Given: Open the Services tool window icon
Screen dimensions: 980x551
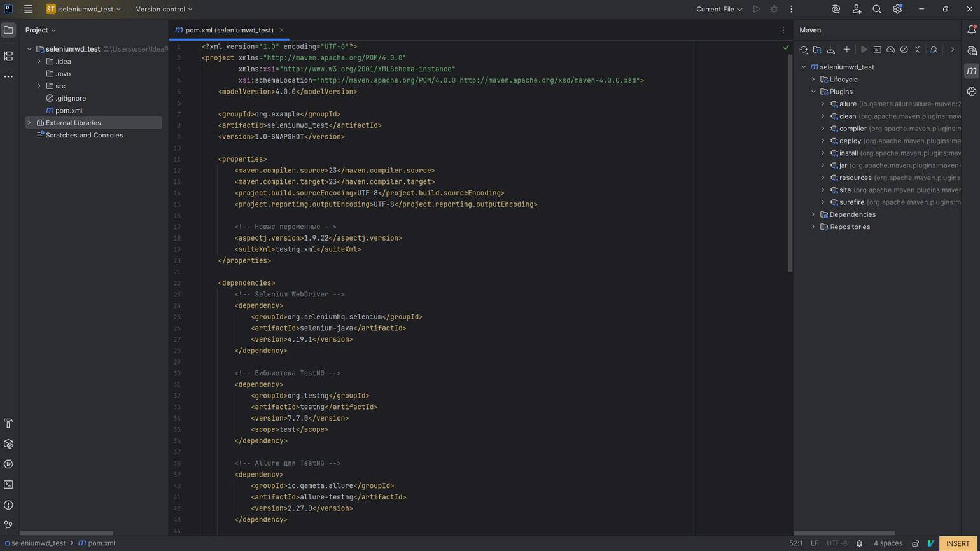Looking at the screenshot, I should click(x=8, y=464).
